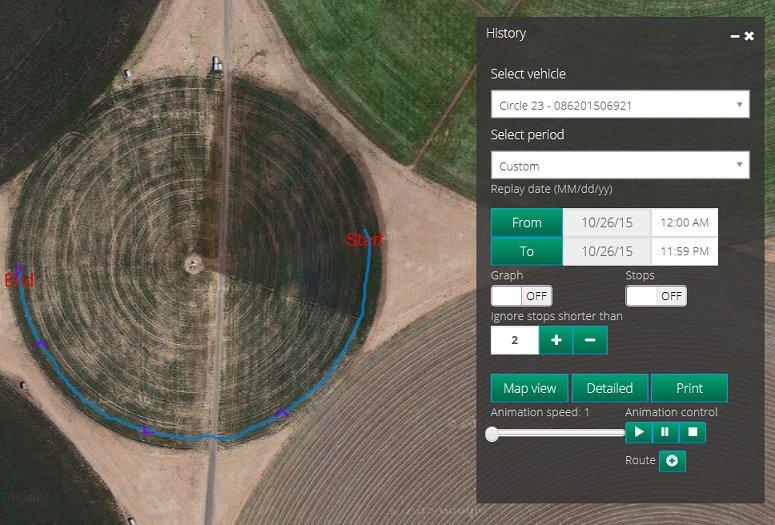Screen dimensions: 775x525
Task: Click the animation speed slider handle
Action: tap(492, 434)
